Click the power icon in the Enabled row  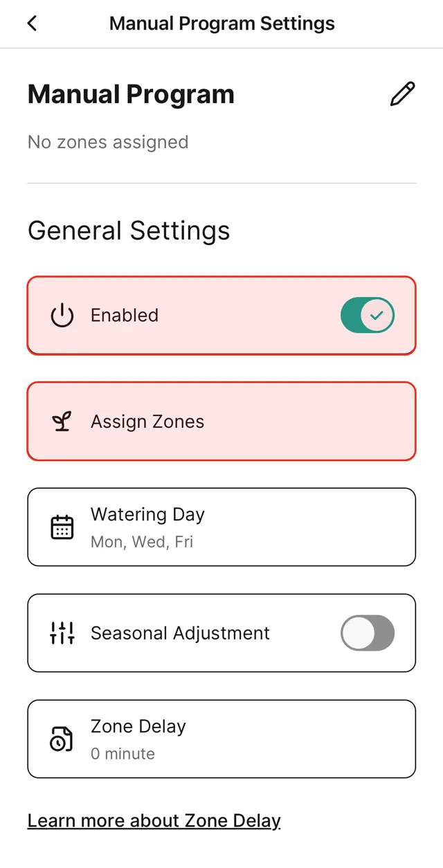coord(62,316)
